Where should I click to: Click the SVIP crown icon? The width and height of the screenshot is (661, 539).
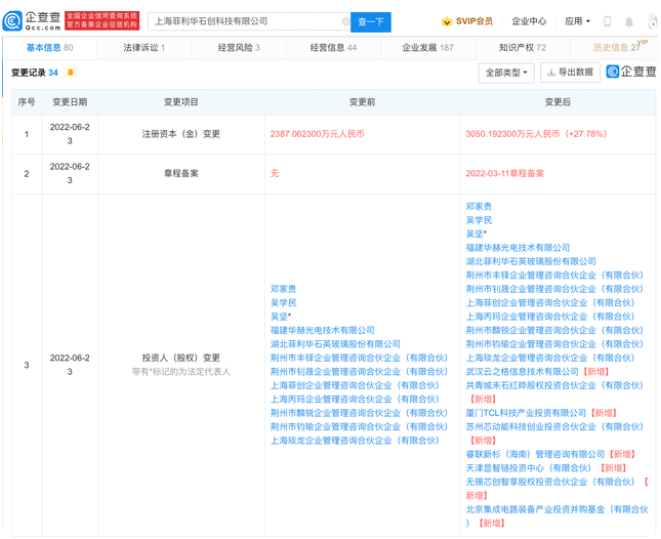tap(447, 21)
